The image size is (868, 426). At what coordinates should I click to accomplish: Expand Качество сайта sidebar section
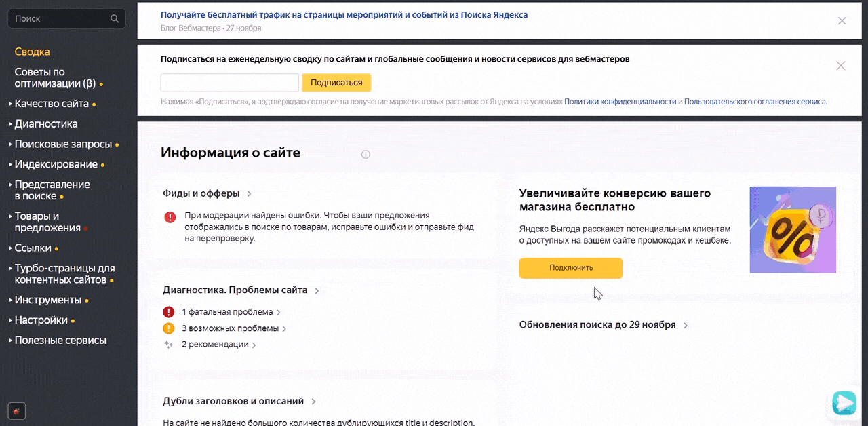pyautogui.click(x=52, y=104)
